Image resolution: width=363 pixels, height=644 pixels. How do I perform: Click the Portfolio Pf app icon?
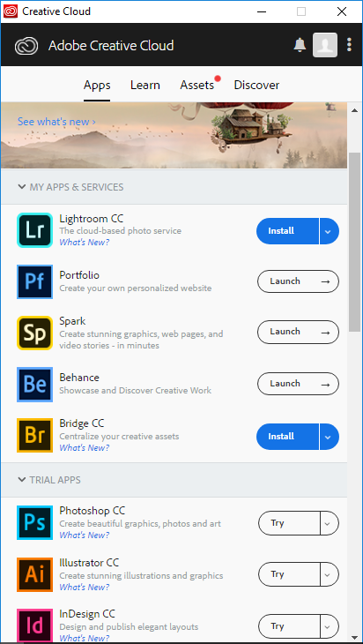pos(35,281)
